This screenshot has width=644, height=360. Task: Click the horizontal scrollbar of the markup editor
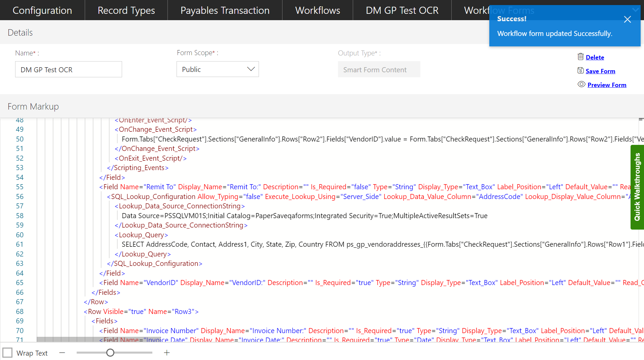click(99, 339)
